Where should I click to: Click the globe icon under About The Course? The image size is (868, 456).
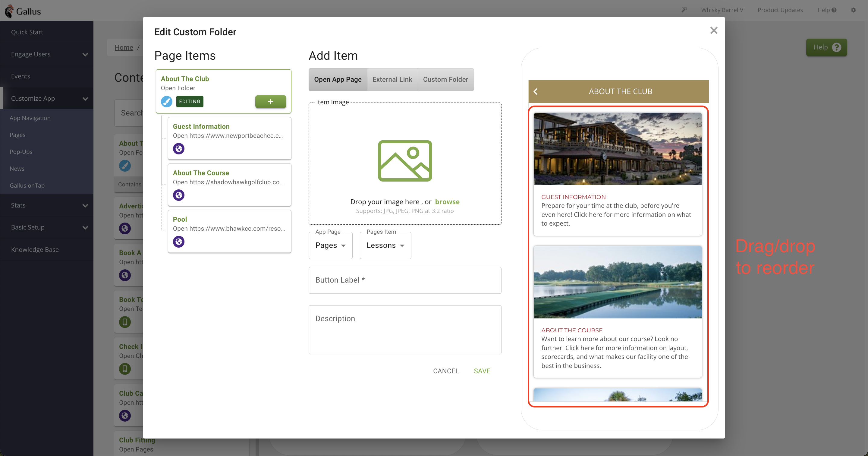[179, 195]
